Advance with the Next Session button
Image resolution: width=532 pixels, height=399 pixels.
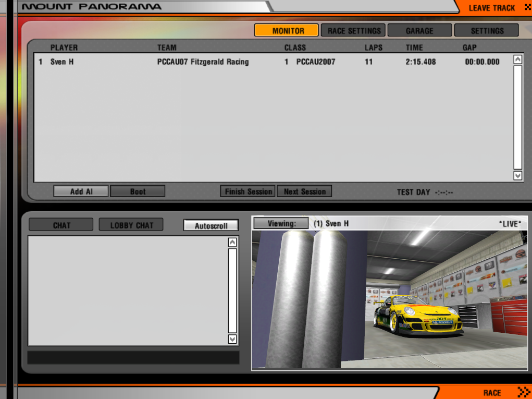[304, 191]
